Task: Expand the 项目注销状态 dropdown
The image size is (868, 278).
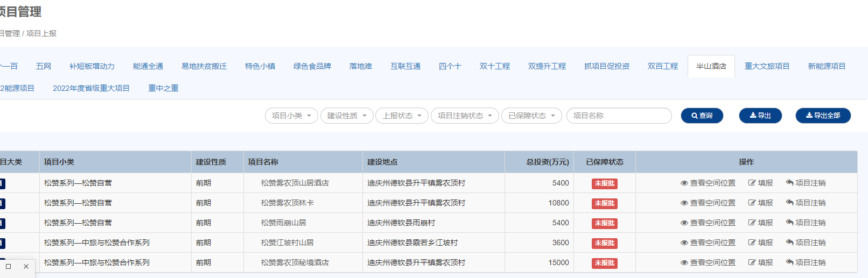Action: [465, 116]
